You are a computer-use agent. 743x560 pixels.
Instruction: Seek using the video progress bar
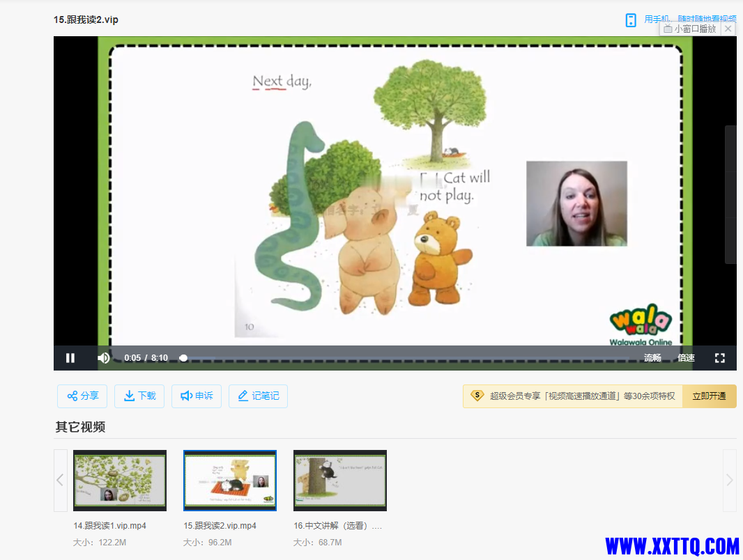click(405, 358)
